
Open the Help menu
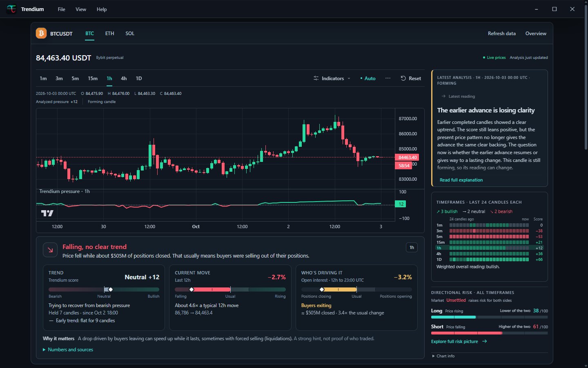pyautogui.click(x=102, y=9)
